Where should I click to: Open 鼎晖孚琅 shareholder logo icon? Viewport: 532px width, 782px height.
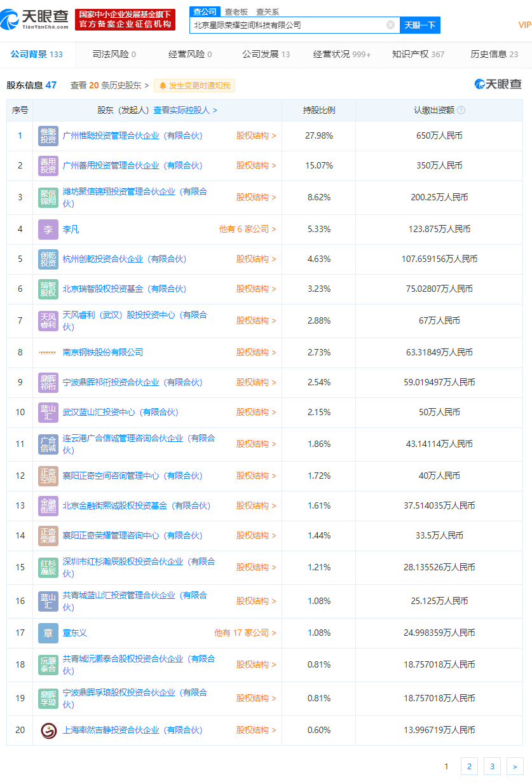pyautogui.click(x=48, y=698)
